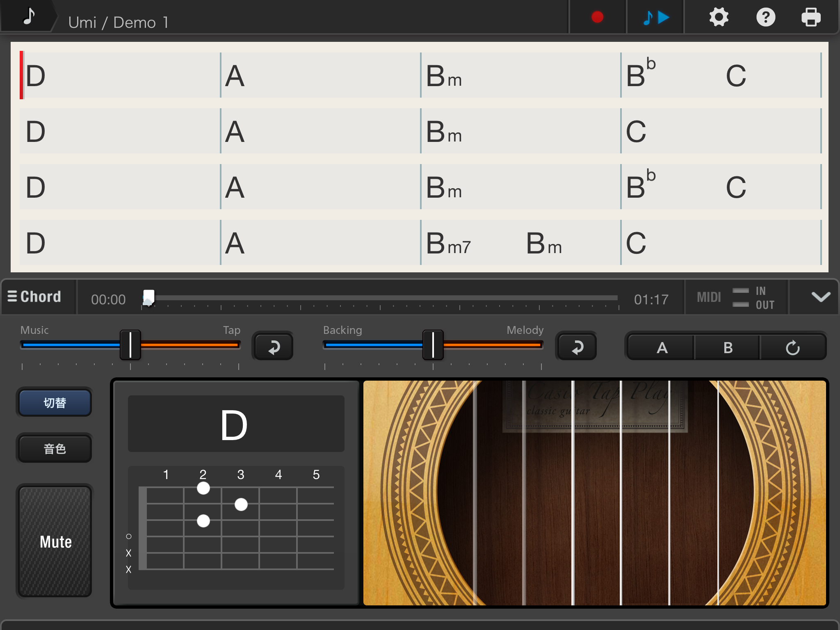This screenshot has height=630, width=840.
Task: Print the chord chart with the printer icon
Action: coord(811,17)
